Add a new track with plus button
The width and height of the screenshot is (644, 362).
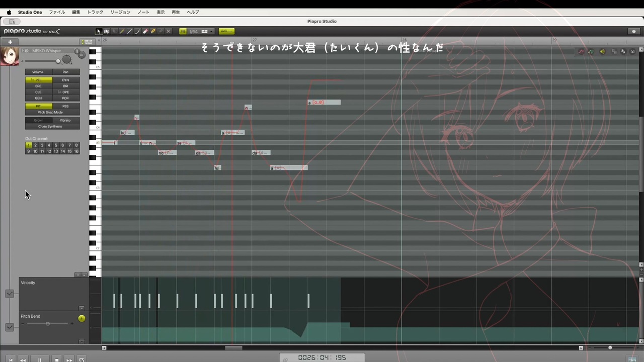(10, 42)
